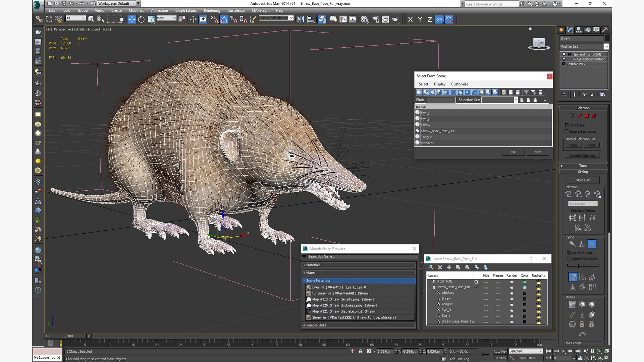Open the Utilities command panel tab
Image resolution: width=644 pixels, height=362 pixels.
(605, 30)
